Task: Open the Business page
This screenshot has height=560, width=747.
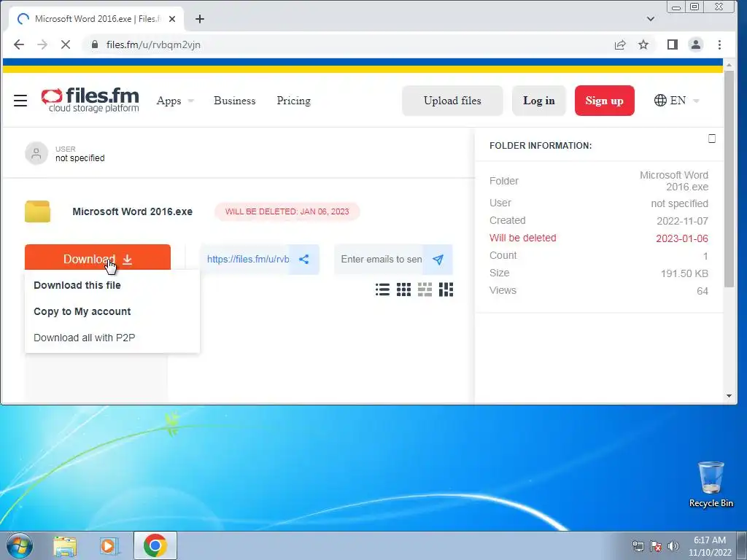Action: [x=234, y=101]
